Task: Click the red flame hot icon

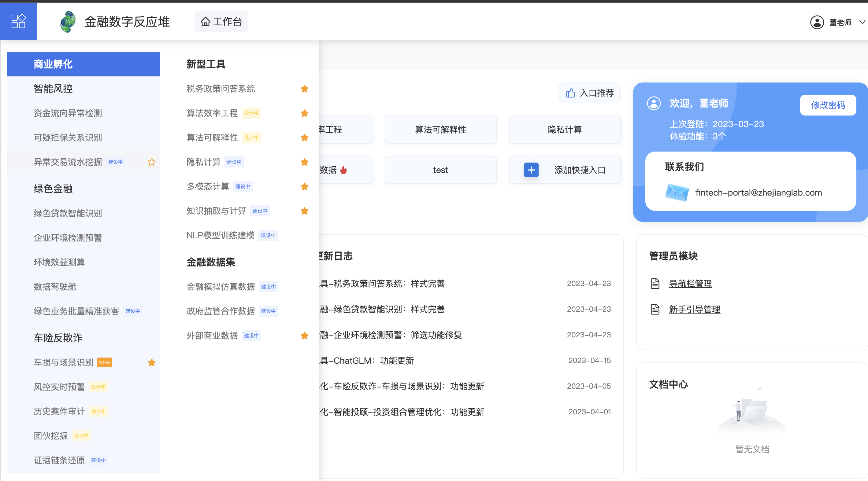Action: coord(343,170)
